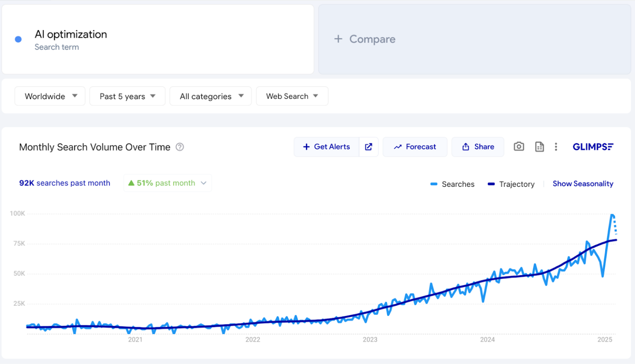Image resolution: width=635 pixels, height=364 pixels.
Task: Open the external link icon beside Get Alerts
Action: pyautogui.click(x=368, y=147)
